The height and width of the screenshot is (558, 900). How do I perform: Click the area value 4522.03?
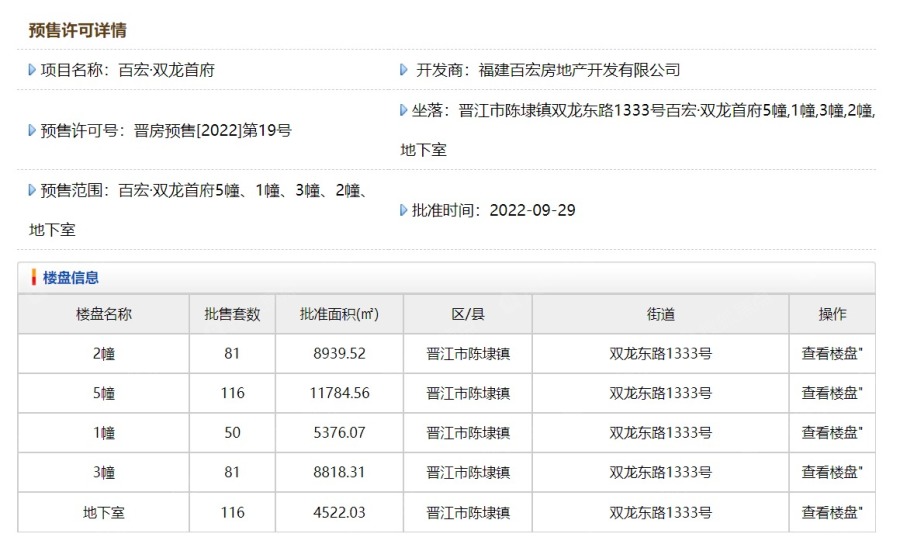pyautogui.click(x=339, y=512)
